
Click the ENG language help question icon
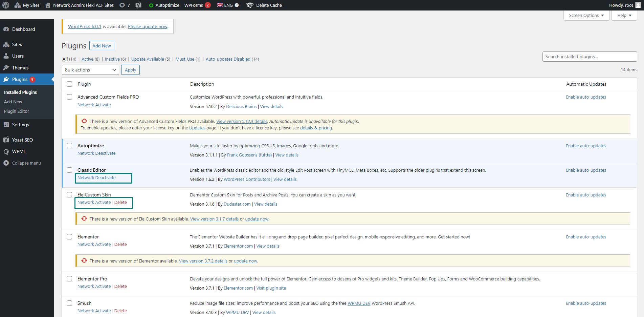tap(237, 5)
